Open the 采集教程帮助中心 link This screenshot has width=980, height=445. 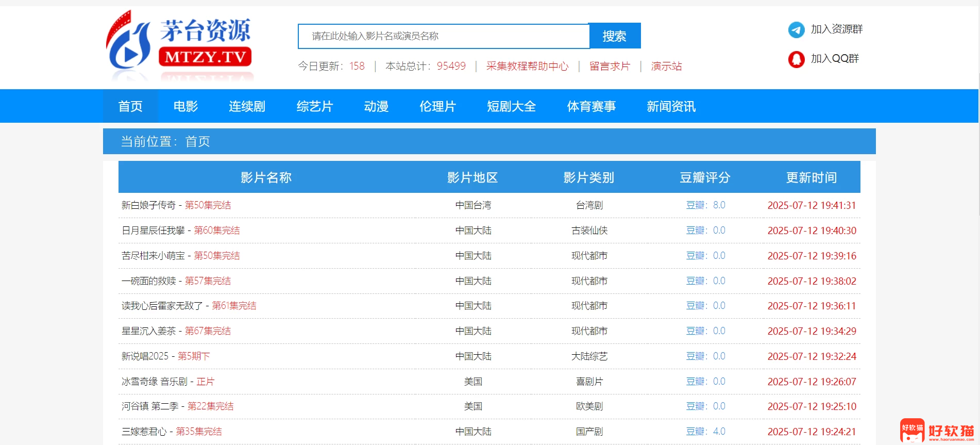pyautogui.click(x=527, y=66)
